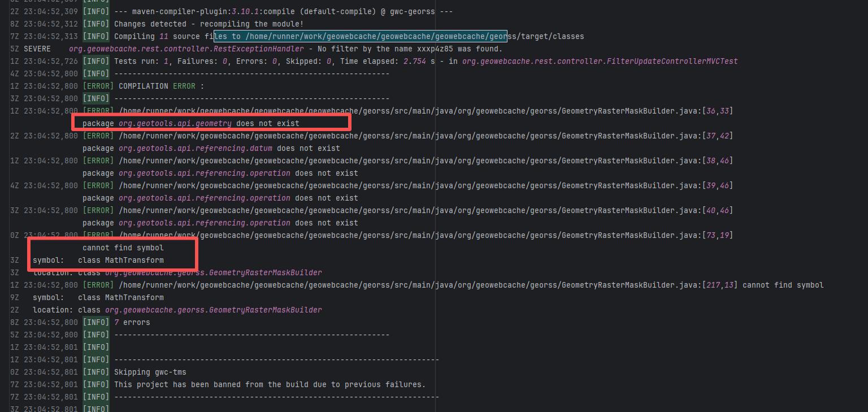Click the highlighted /home/runner/work path in Compiling line
The height and width of the screenshot is (412, 868).
click(x=361, y=36)
